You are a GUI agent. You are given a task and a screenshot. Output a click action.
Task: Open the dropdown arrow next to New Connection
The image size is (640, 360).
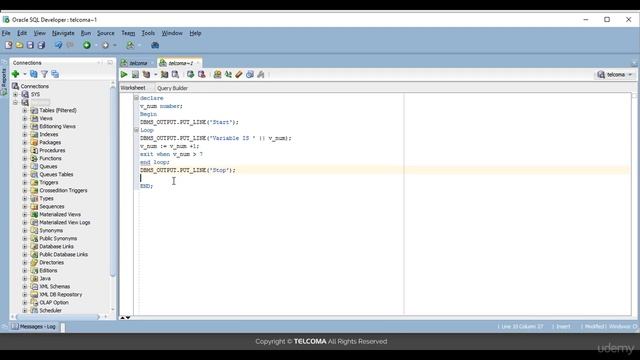click(24, 74)
